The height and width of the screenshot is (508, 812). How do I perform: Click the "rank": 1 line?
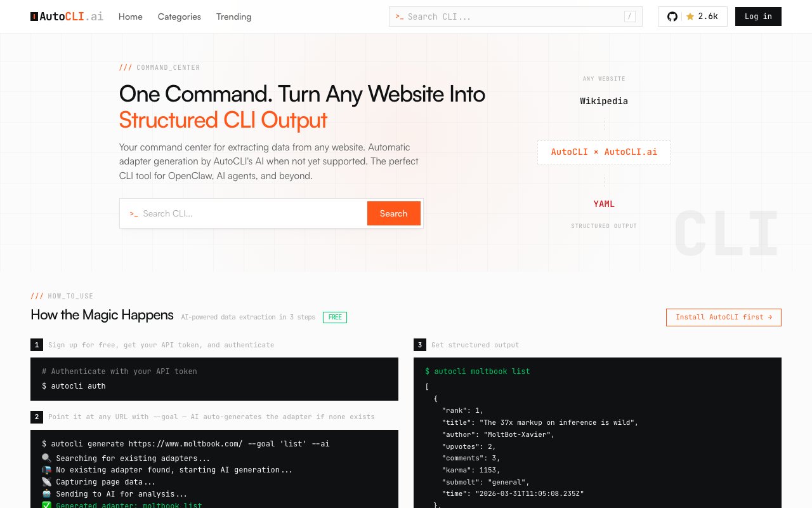(463, 410)
